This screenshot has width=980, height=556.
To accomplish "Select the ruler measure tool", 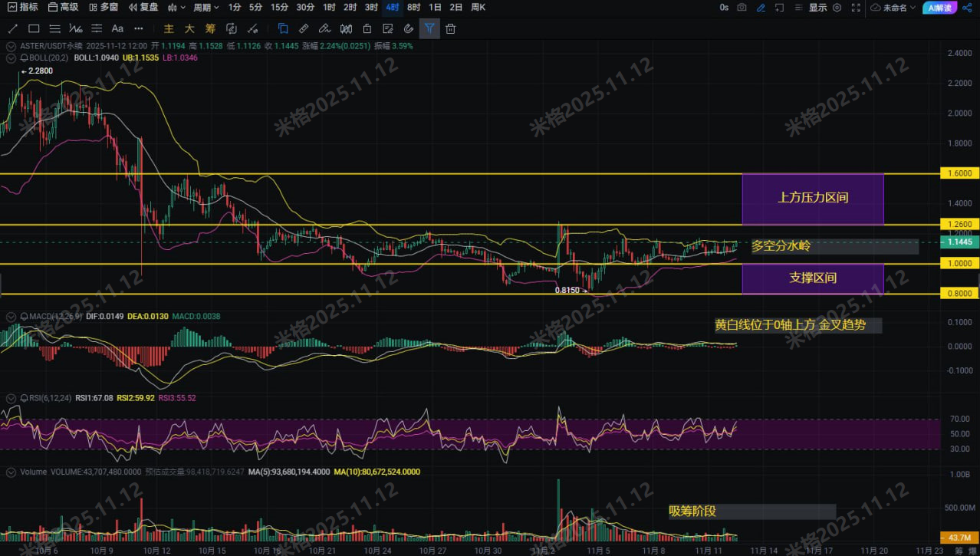I will pos(304,28).
